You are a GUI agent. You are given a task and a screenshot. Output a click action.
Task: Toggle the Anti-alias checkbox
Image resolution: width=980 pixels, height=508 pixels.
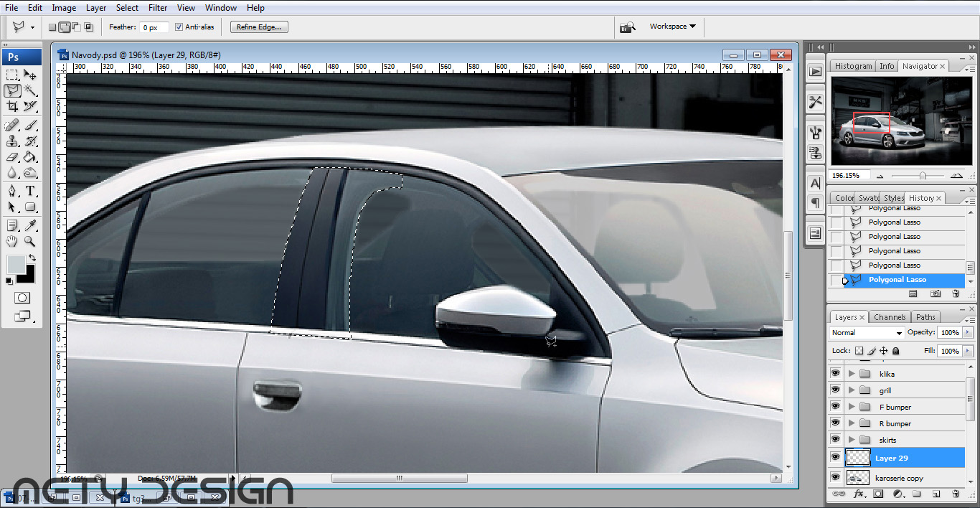coord(179,27)
